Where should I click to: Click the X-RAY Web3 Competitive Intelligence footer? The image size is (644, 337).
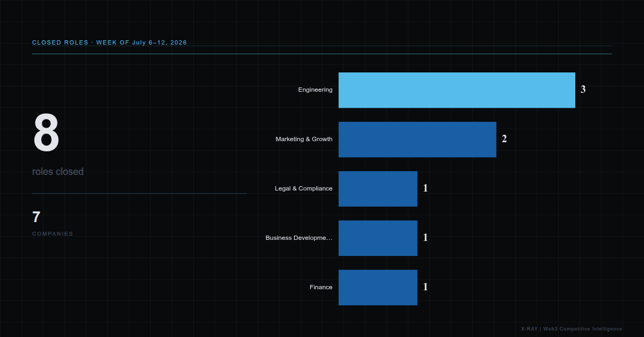click(x=572, y=329)
